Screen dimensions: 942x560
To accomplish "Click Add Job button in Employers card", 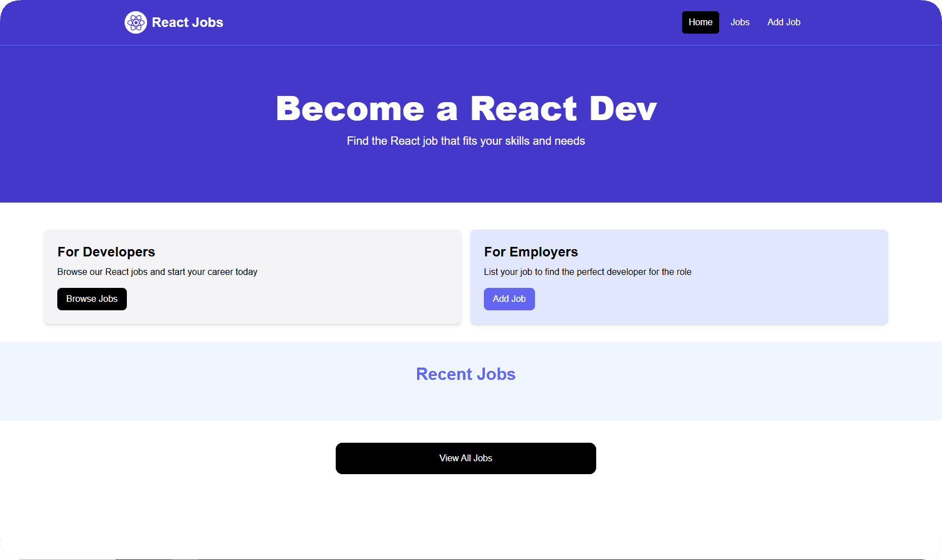I will [509, 299].
